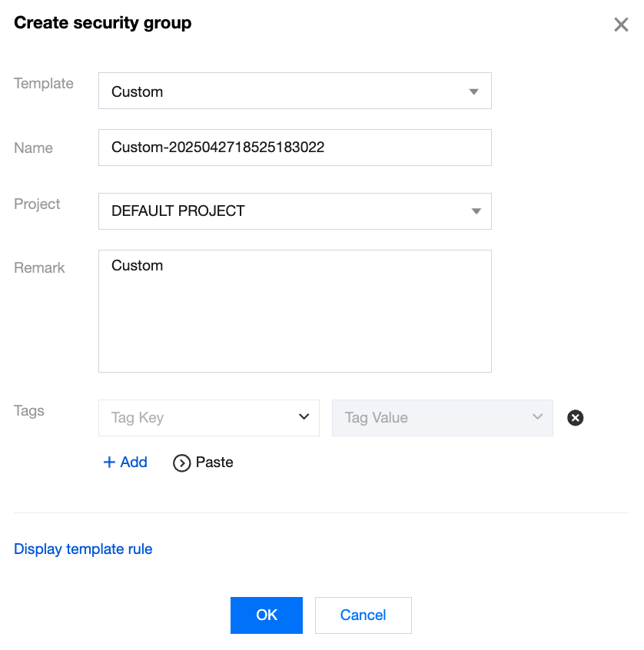Cancel security group creation

[x=363, y=615]
